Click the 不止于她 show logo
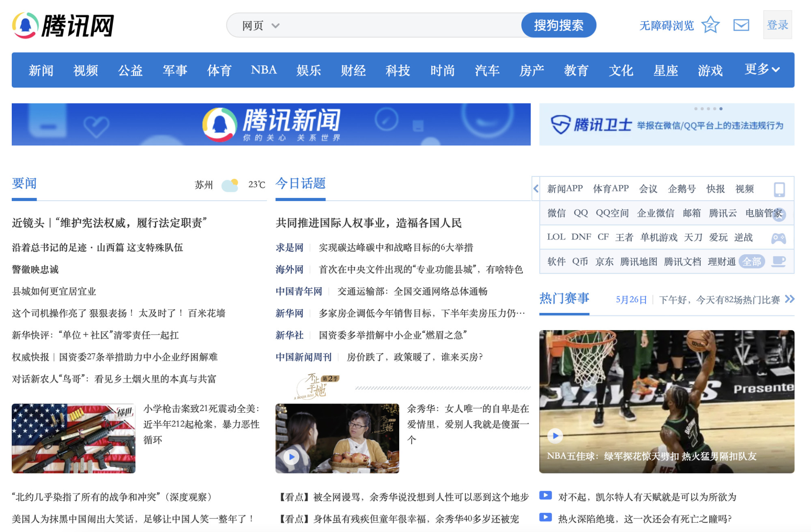 tap(316, 386)
